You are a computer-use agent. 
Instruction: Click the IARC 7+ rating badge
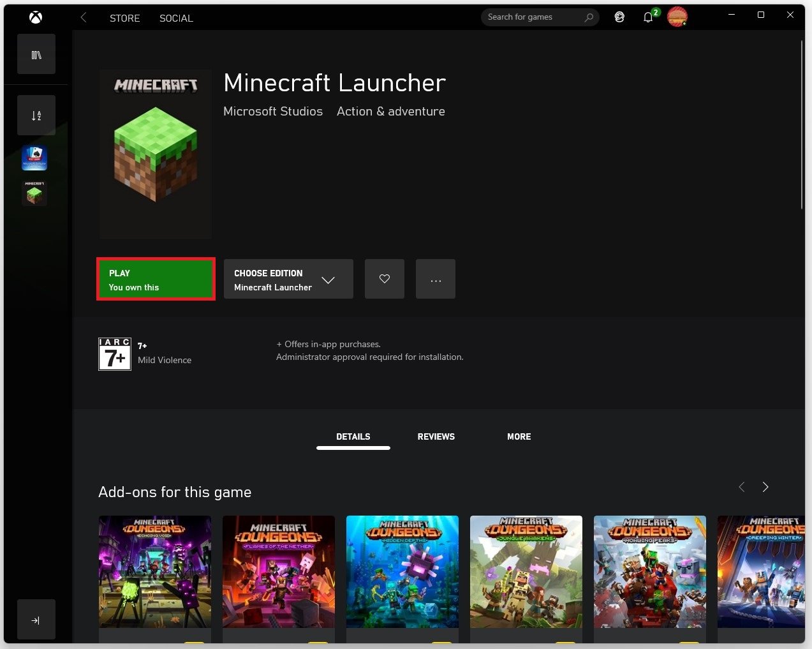click(115, 354)
